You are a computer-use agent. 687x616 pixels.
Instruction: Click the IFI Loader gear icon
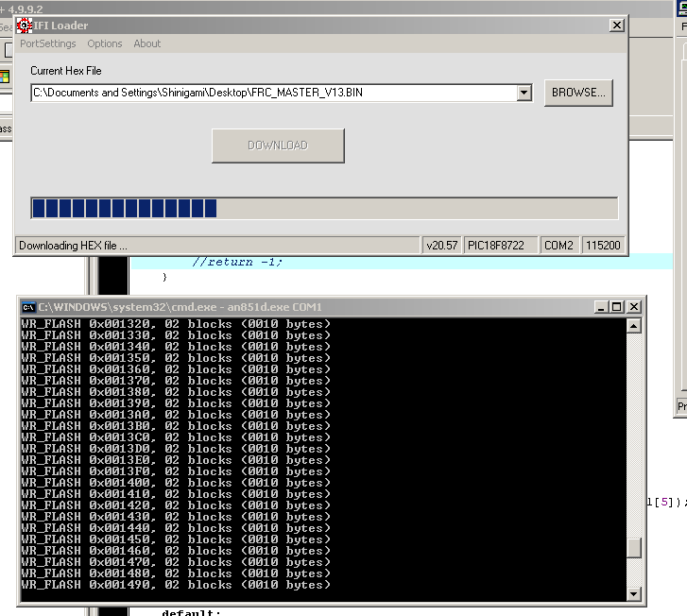[25, 26]
